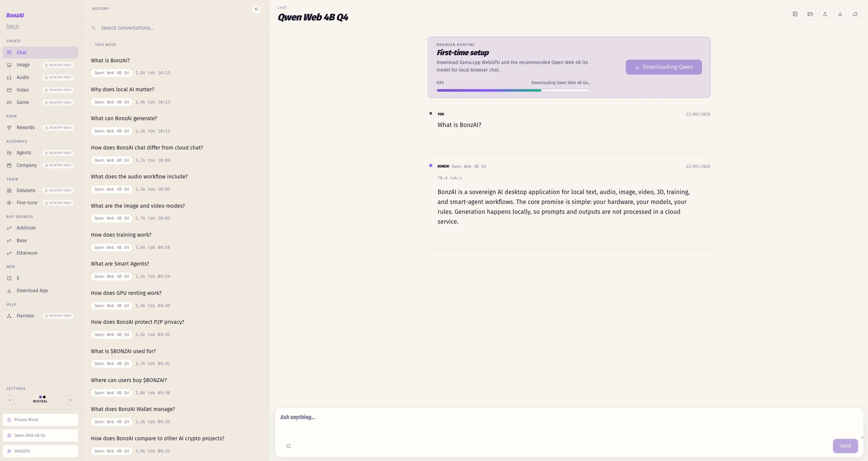Open "What does BonzAI Wallet manage?" conversation
The width and height of the screenshot is (868, 461).
(176, 415)
